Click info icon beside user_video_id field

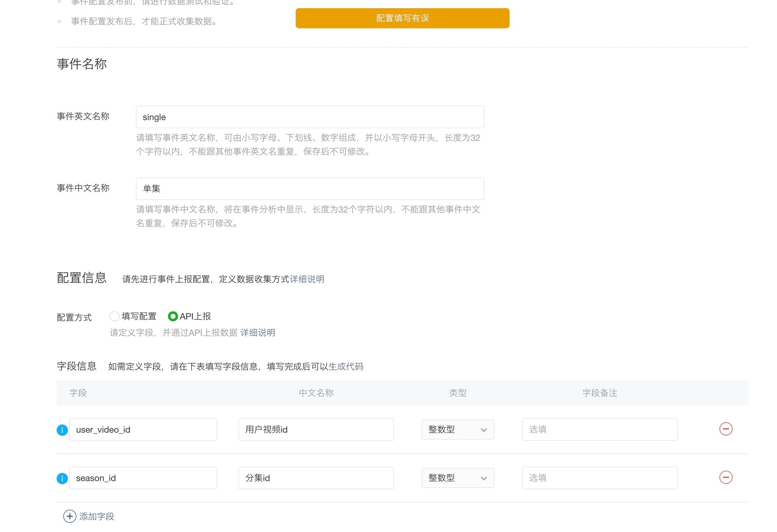[x=62, y=430]
